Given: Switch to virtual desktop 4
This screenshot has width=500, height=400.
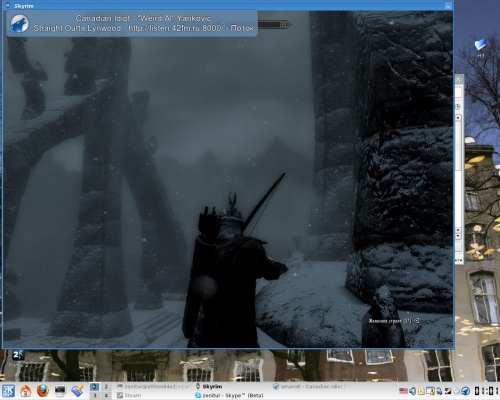Looking at the screenshot, I should tap(106, 395).
